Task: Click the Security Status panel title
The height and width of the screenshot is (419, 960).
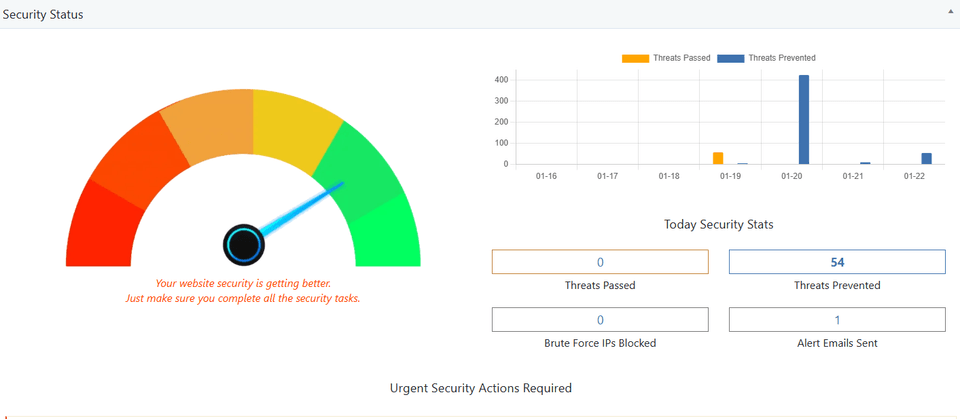Action: (42, 15)
